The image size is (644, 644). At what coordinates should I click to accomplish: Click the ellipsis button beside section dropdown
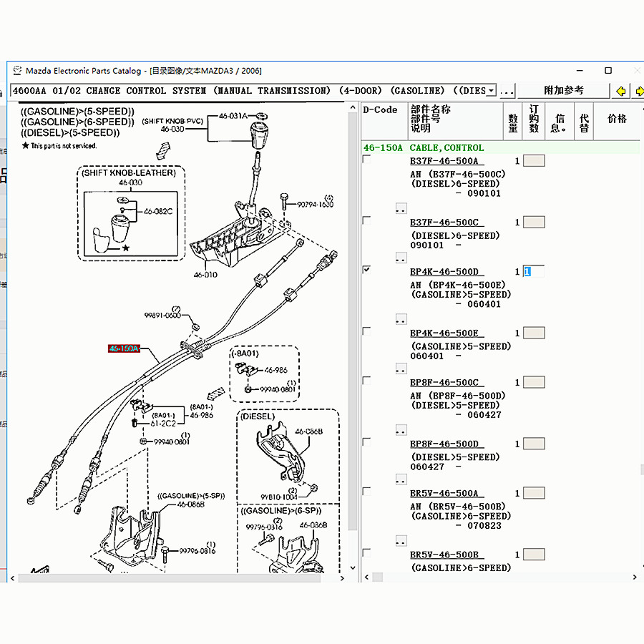(x=507, y=91)
